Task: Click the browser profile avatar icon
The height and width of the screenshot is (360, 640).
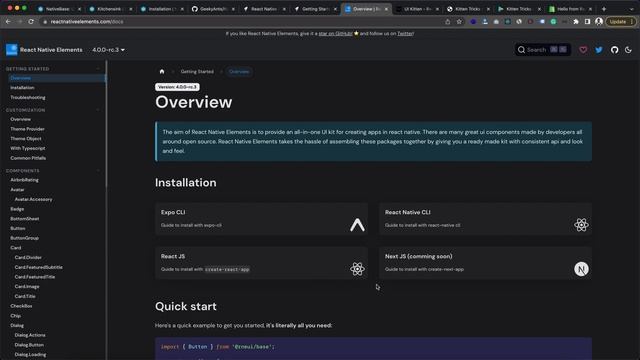Action: point(599,22)
